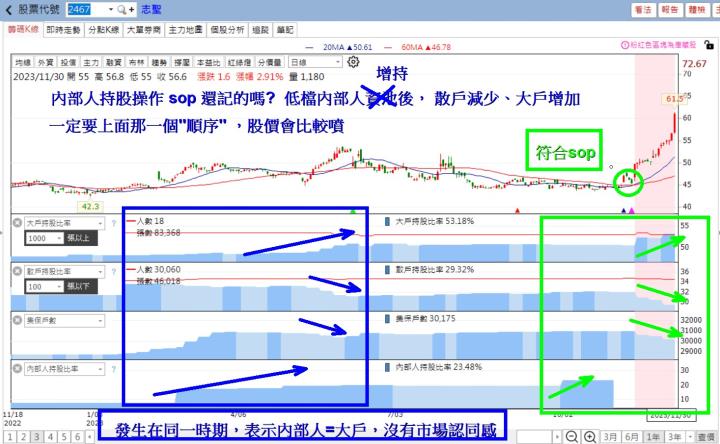Click the lock icon at the chart's top right
The image size is (720, 444).
pos(709,45)
